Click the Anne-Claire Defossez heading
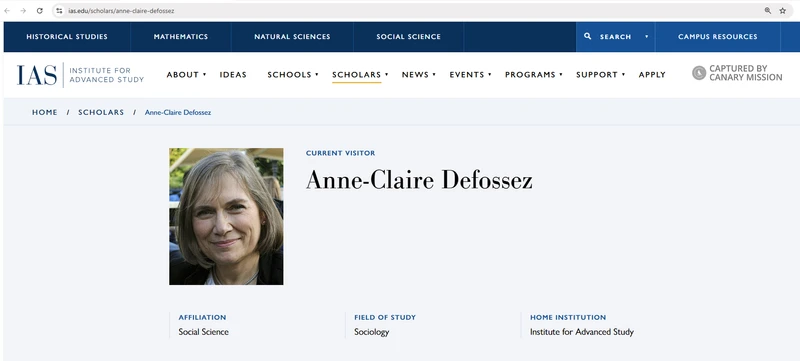This screenshot has height=361, width=800. click(x=419, y=180)
